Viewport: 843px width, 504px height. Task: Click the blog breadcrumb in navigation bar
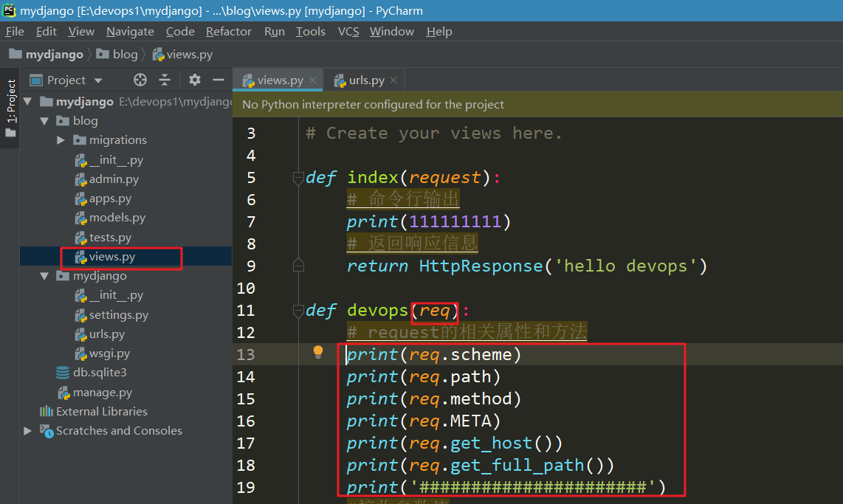coord(125,55)
